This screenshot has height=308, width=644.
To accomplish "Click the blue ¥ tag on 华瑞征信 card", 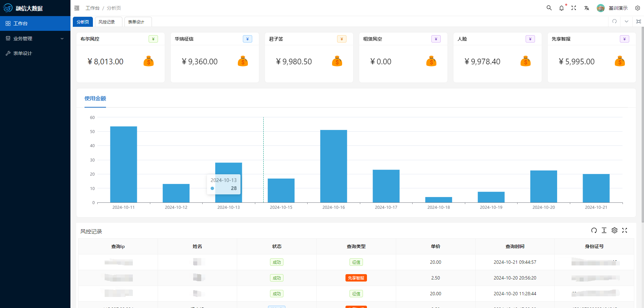I will coord(248,39).
